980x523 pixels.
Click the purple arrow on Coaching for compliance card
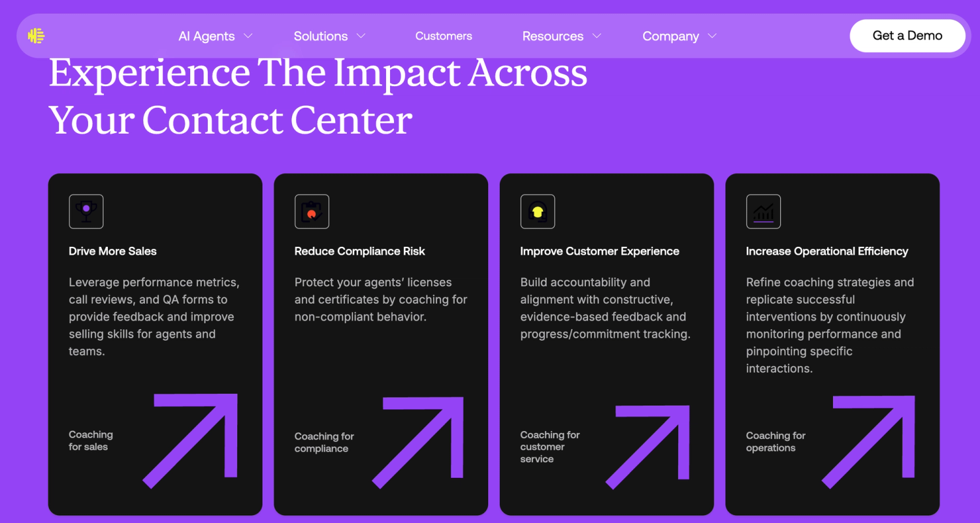click(x=417, y=443)
